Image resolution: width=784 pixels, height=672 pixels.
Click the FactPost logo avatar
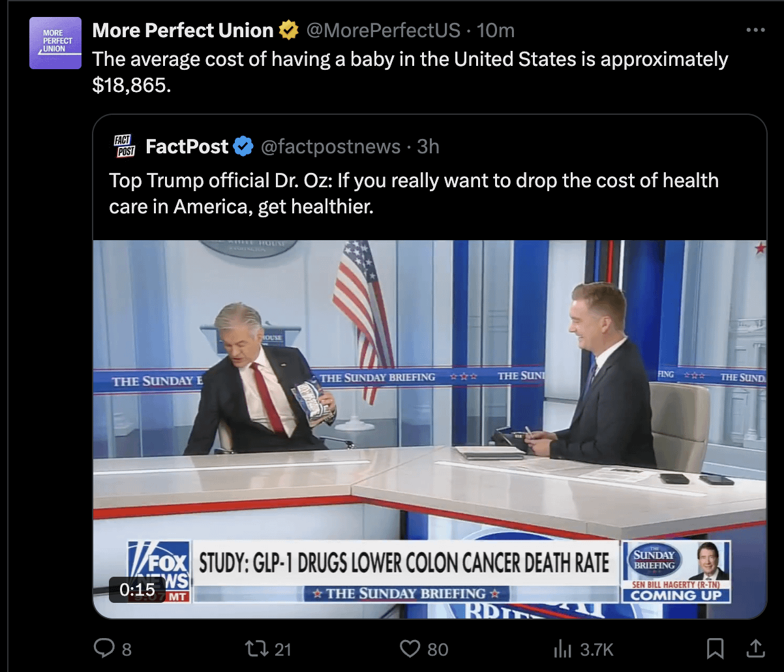tap(124, 146)
